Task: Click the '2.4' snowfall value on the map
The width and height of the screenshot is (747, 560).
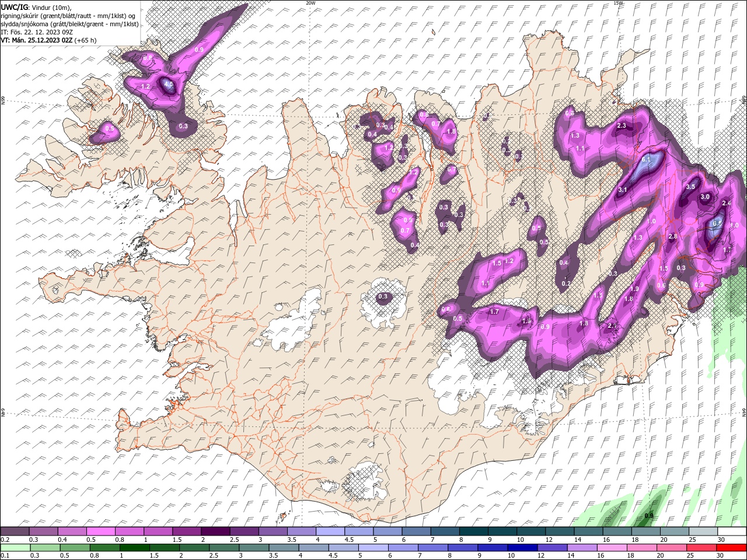Action: pyautogui.click(x=727, y=203)
